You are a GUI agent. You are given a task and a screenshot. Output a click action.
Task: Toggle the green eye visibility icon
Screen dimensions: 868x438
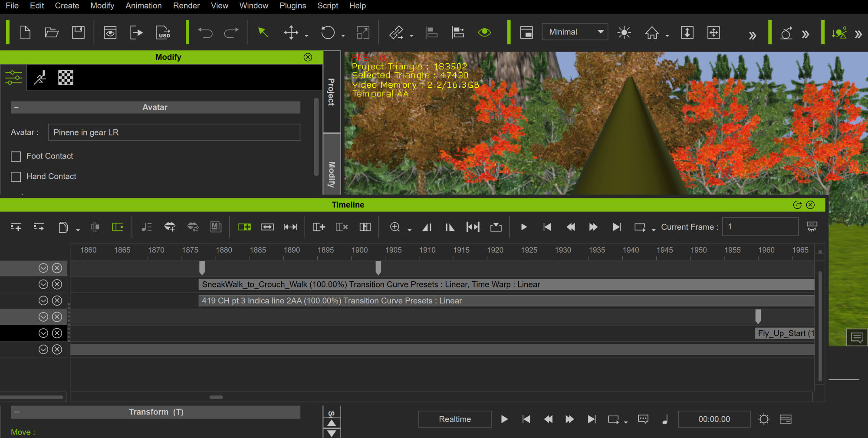[484, 33]
